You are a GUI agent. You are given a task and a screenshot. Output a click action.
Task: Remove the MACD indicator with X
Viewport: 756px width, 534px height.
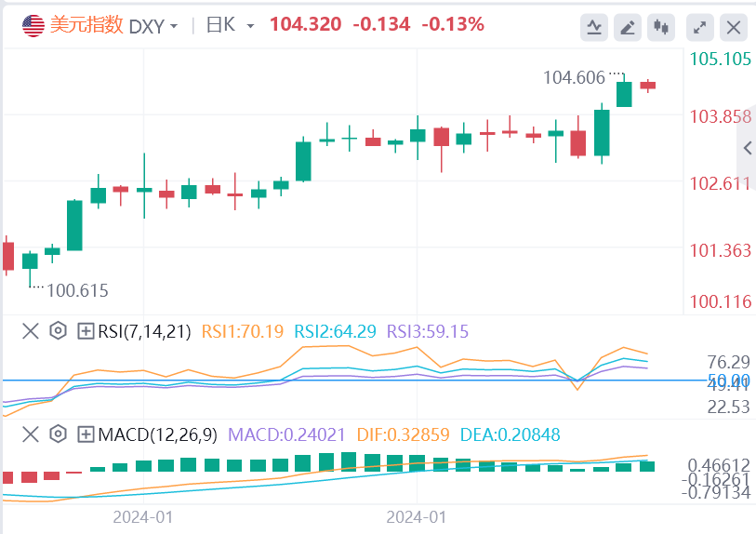(x=31, y=434)
